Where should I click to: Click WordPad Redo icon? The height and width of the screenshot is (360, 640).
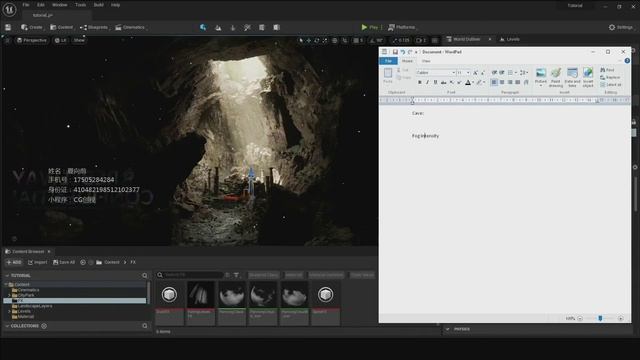[410, 52]
